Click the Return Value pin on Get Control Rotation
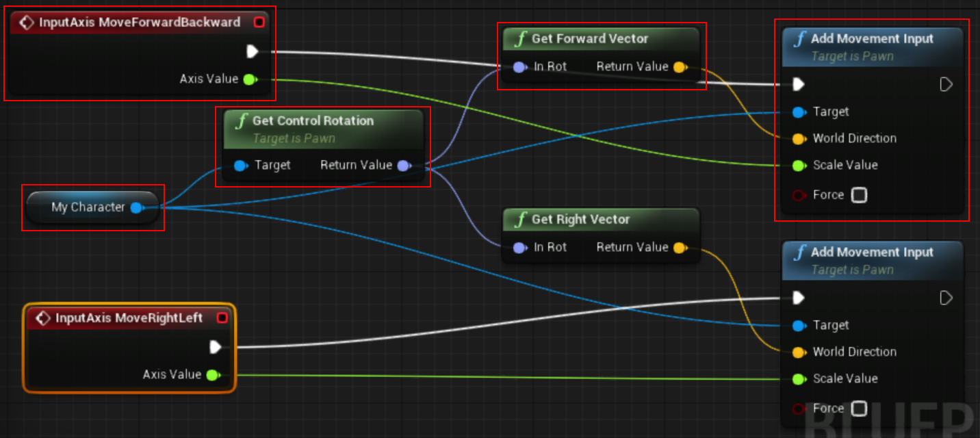This screenshot has height=438, width=980. (x=404, y=165)
